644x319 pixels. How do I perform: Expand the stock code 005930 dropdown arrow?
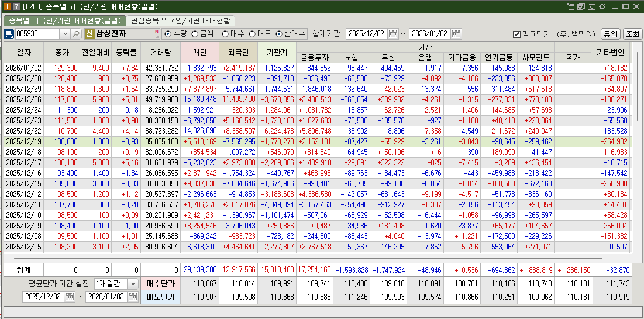(66, 34)
